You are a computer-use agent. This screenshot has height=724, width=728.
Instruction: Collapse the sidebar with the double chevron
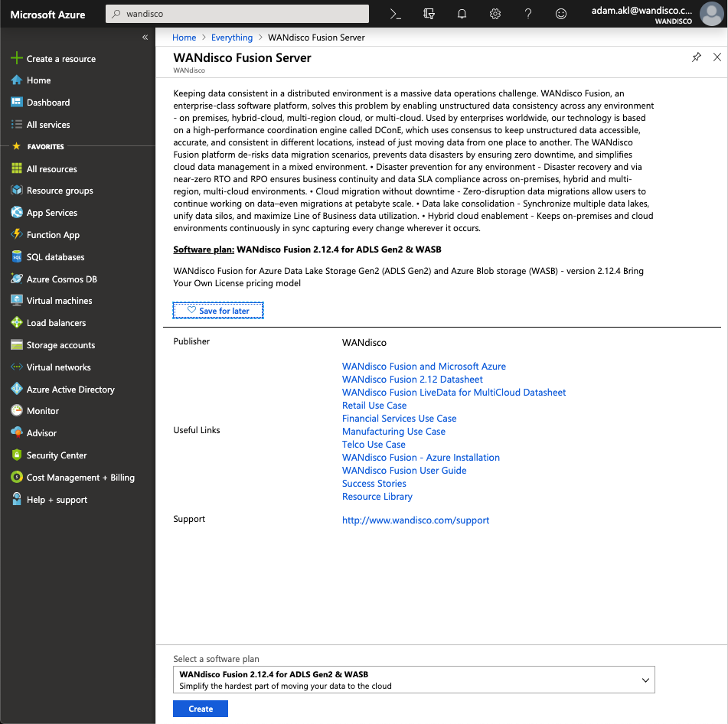click(145, 38)
